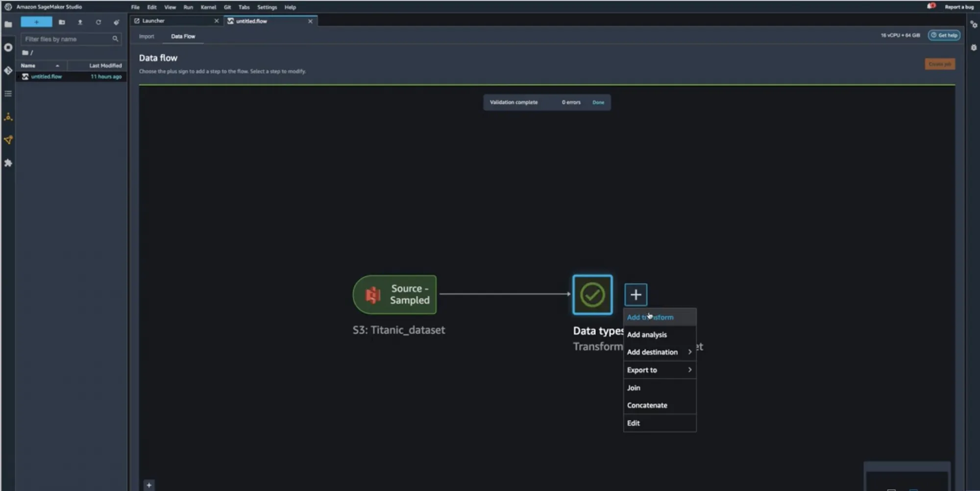Click the upload files icon
The width and height of the screenshot is (980, 491).
80,22
